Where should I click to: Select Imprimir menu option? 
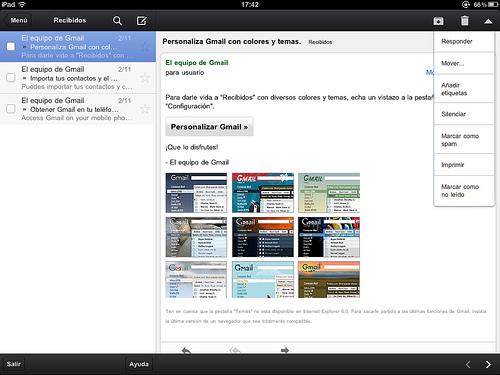click(x=464, y=165)
